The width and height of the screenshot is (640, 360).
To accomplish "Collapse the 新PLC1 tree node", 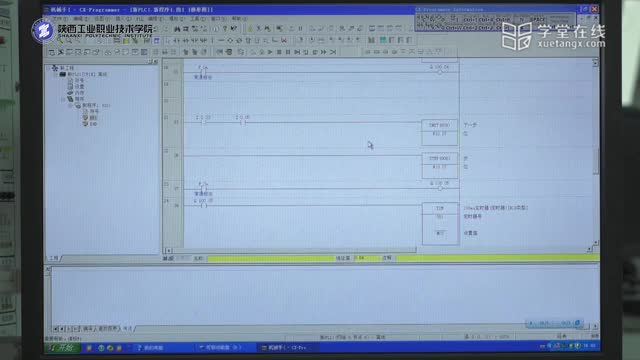I will point(56,74).
